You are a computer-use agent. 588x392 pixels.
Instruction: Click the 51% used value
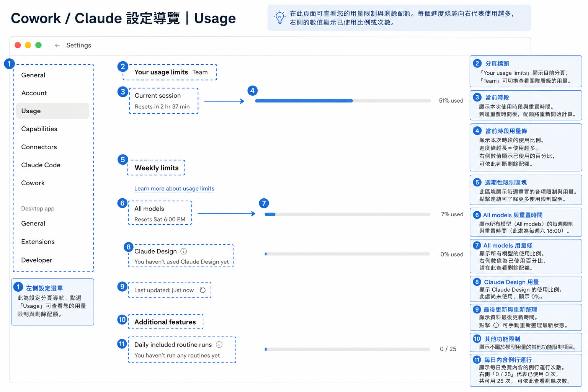click(451, 101)
